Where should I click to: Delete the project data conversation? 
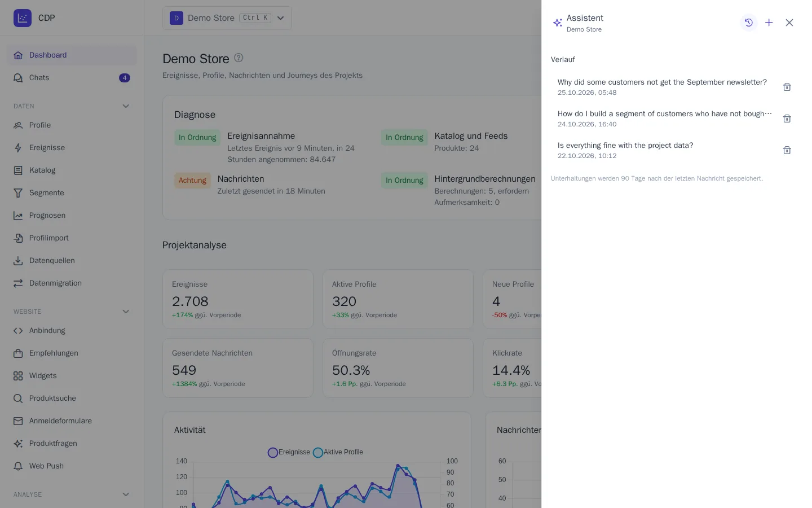tap(787, 150)
